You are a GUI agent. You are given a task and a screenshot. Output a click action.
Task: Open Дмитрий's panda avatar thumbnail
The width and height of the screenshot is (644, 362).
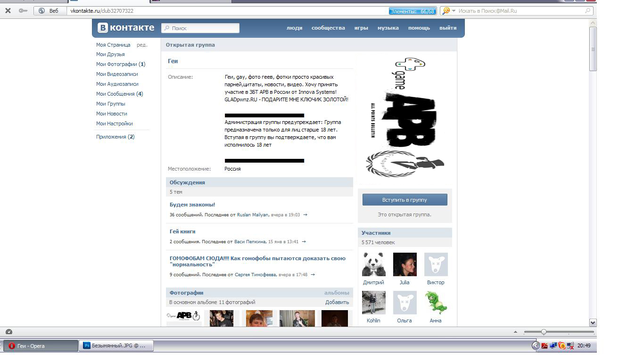click(373, 264)
